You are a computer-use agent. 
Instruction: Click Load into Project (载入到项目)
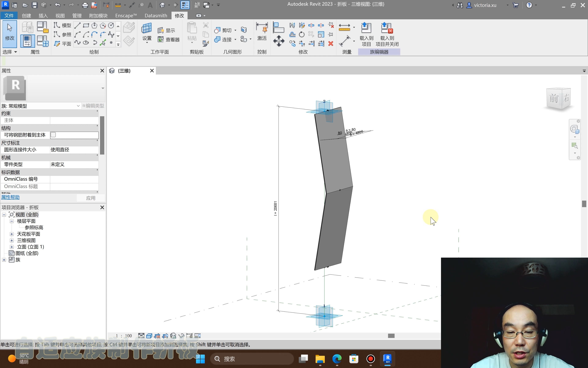click(366, 34)
